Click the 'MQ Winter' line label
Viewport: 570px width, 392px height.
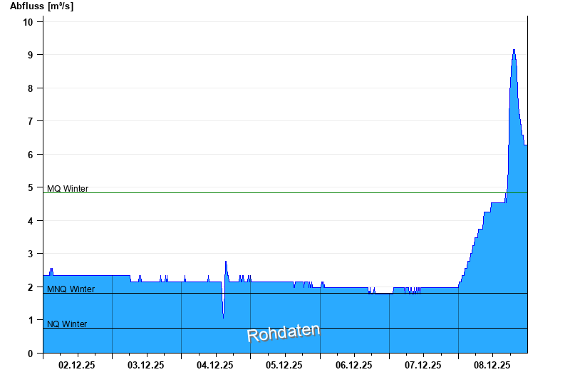pyautogui.click(x=68, y=189)
